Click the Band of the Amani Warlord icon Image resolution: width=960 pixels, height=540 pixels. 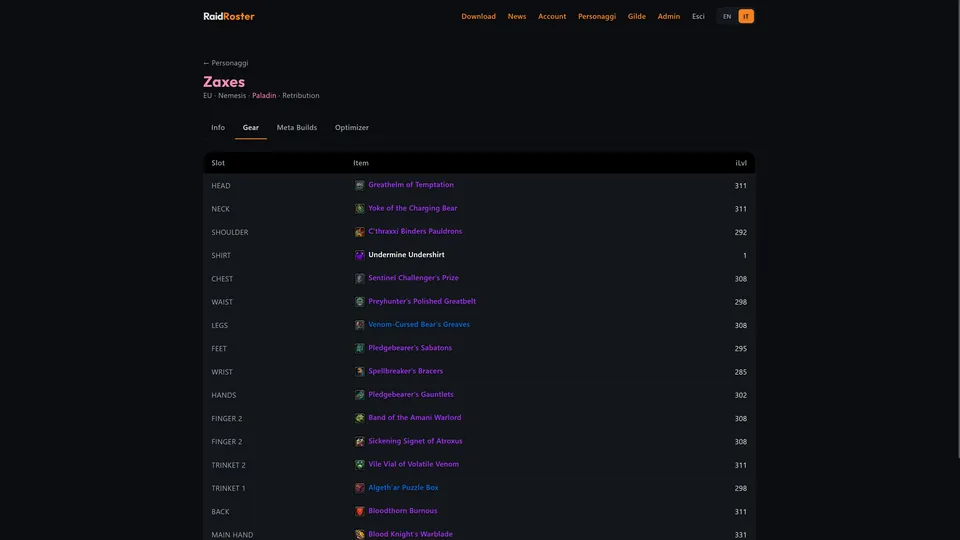point(359,418)
